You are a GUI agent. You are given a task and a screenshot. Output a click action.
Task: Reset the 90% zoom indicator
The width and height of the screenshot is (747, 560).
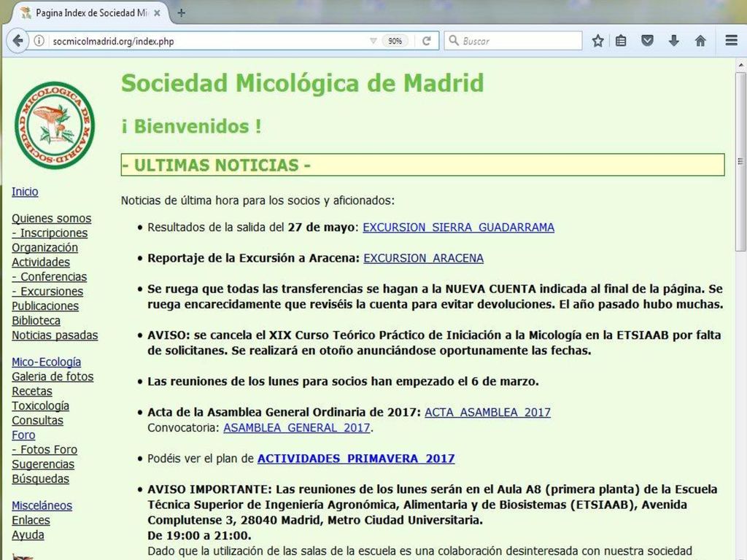pyautogui.click(x=395, y=41)
